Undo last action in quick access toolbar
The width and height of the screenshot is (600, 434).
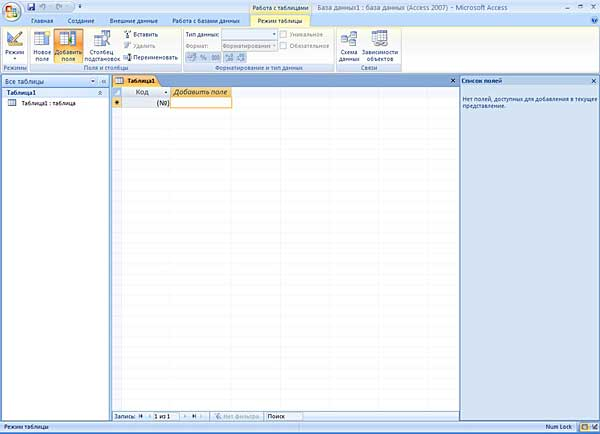click(x=43, y=7)
